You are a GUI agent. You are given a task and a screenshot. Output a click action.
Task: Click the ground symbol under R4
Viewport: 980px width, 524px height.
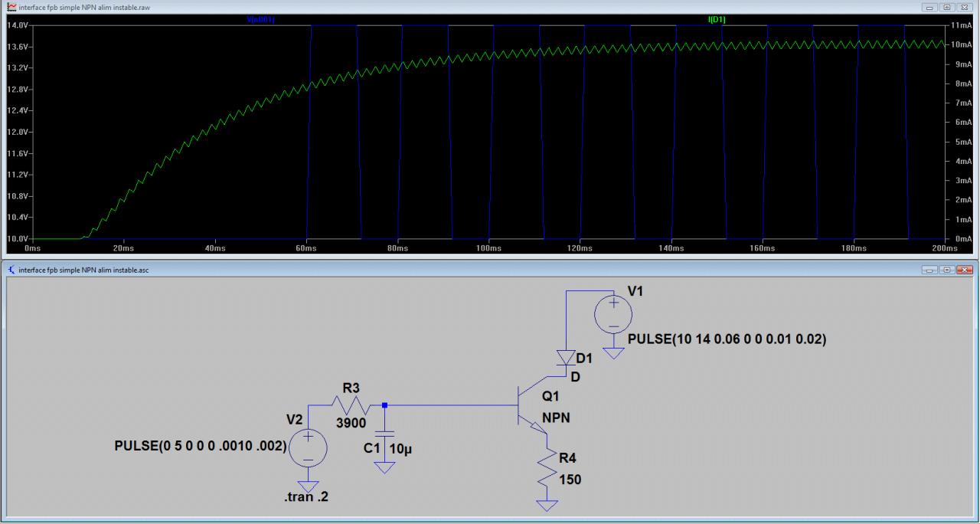click(x=548, y=505)
